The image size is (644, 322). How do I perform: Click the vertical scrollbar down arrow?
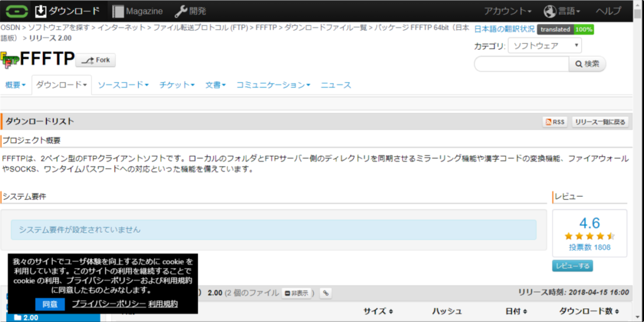click(x=637, y=318)
